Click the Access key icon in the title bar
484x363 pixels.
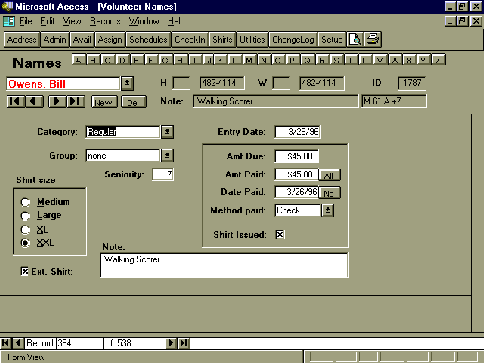(7, 6)
